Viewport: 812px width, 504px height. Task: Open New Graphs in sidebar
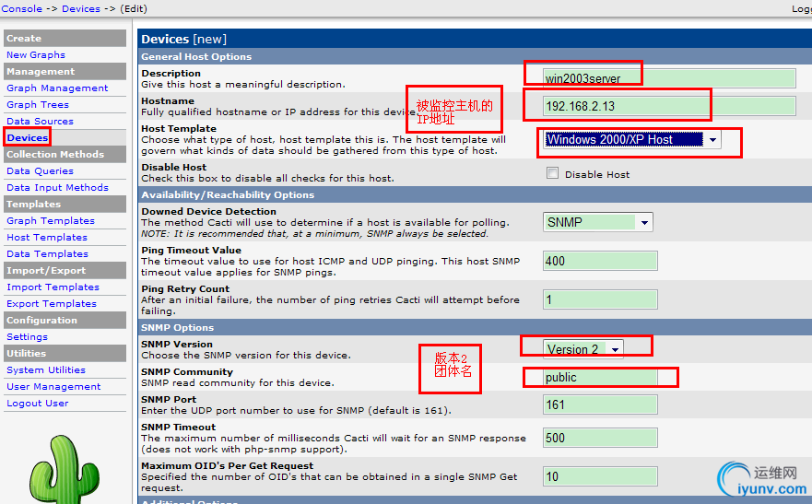point(36,55)
